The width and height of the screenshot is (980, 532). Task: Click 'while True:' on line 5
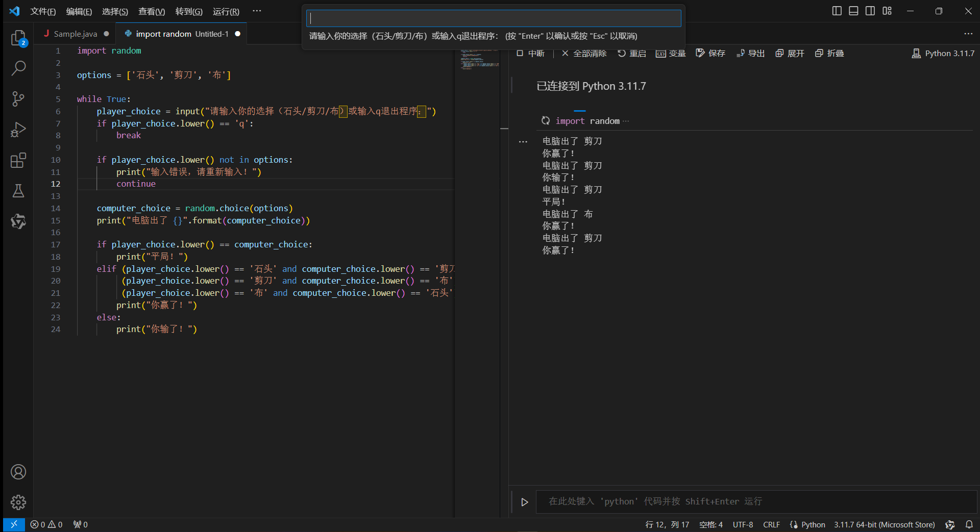pos(104,99)
